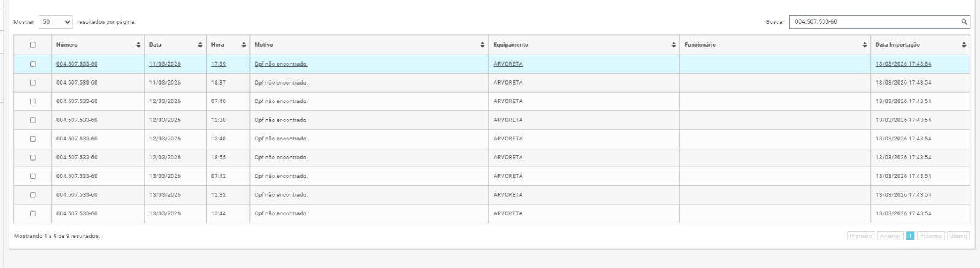980x268 pixels.
Task: Click the Anterior pagination button
Action: pyautogui.click(x=890, y=236)
